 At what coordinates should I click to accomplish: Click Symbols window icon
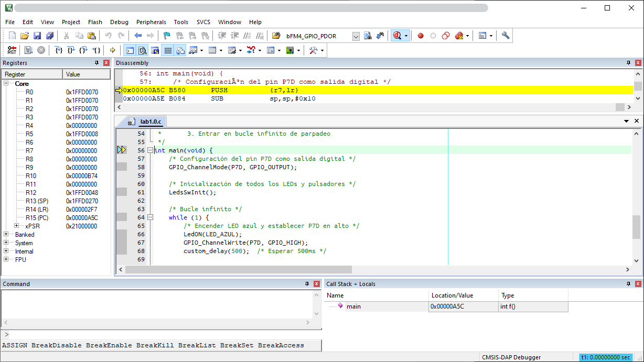pos(155,50)
